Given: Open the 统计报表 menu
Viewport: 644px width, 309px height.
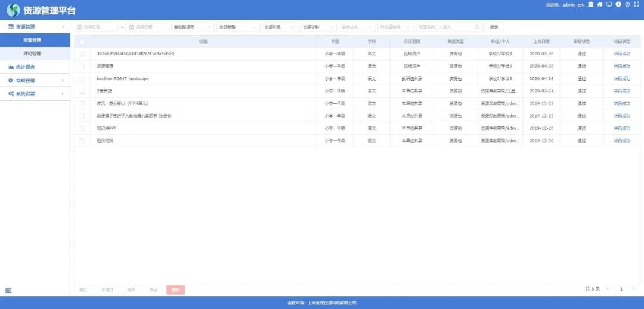Looking at the screenshot, I should [x=35, y=67].
